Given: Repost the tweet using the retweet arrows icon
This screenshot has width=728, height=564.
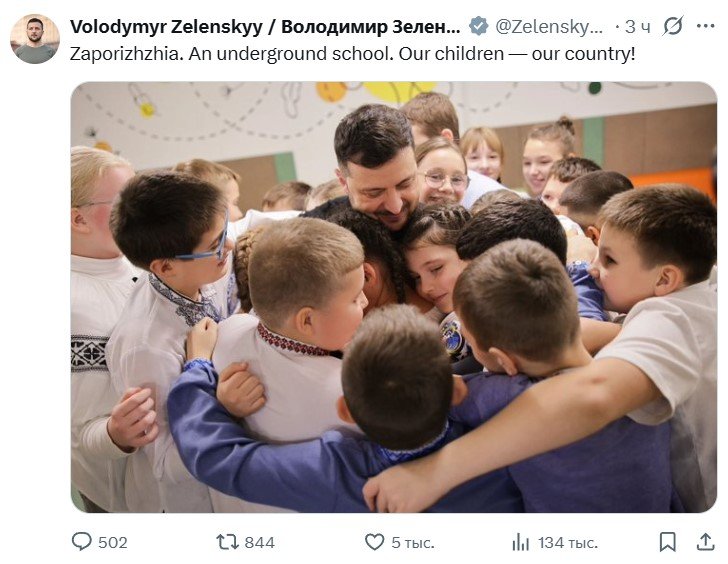Looking at the screenshot, I should click(x=227, y=542).
